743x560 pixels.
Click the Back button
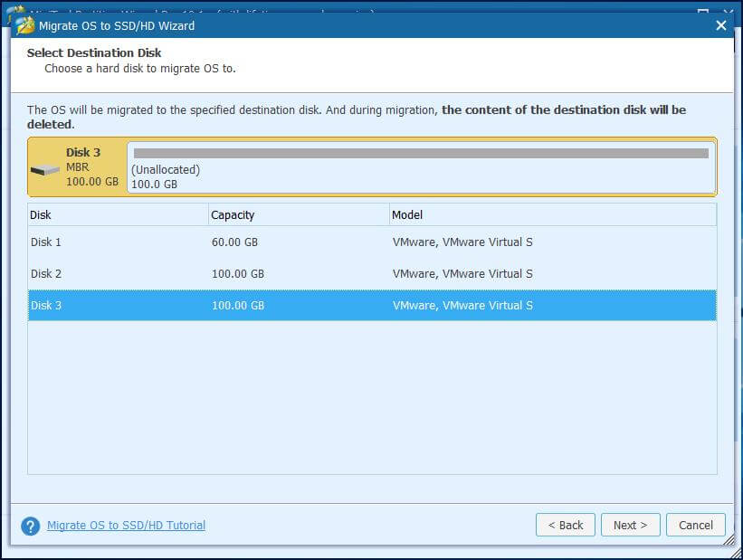(x=565, y=524)
